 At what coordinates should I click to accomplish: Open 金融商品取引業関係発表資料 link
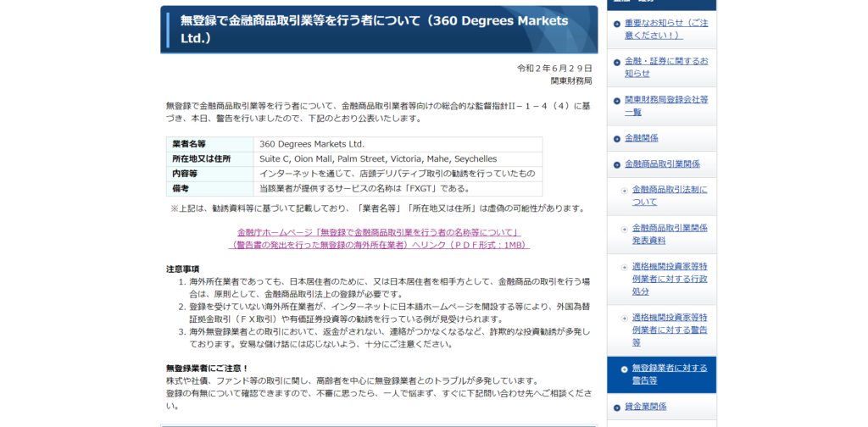click(x=670, y=235)
